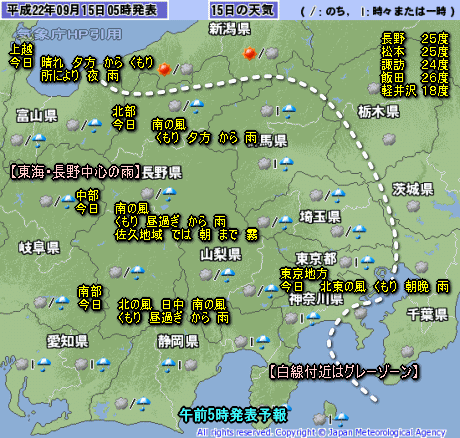
Task: Click the umbrella icon near 東京都 label
Action: point(367,262)
